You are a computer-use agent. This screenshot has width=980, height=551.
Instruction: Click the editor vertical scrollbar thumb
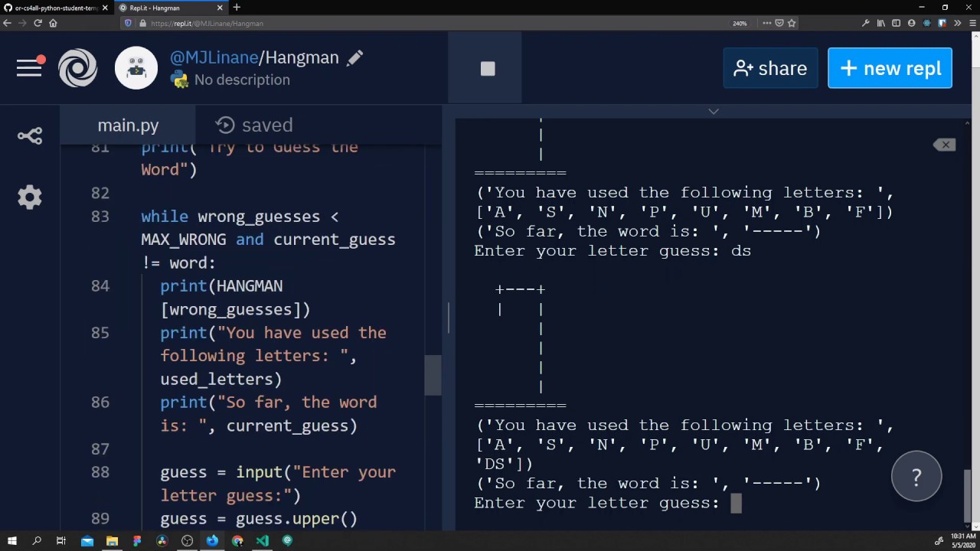433,375
